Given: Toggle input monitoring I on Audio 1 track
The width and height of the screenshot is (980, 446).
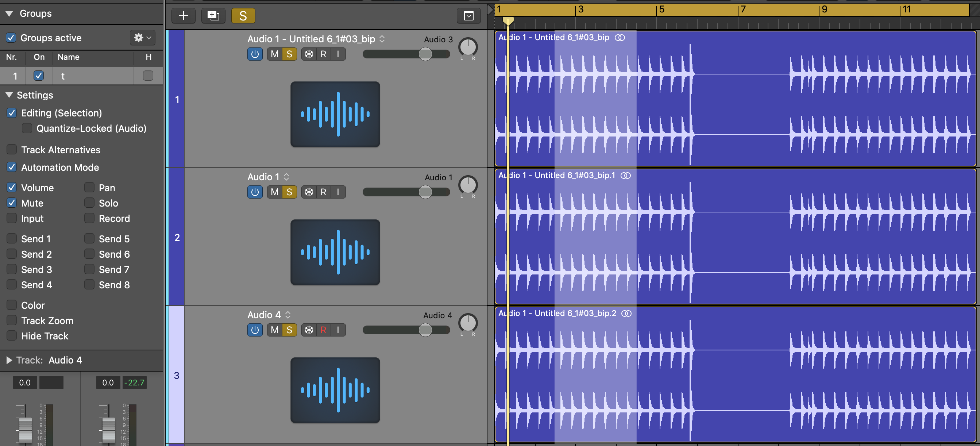Looking at the screenshot, I should pyautogui.click(x=338, y=192).
